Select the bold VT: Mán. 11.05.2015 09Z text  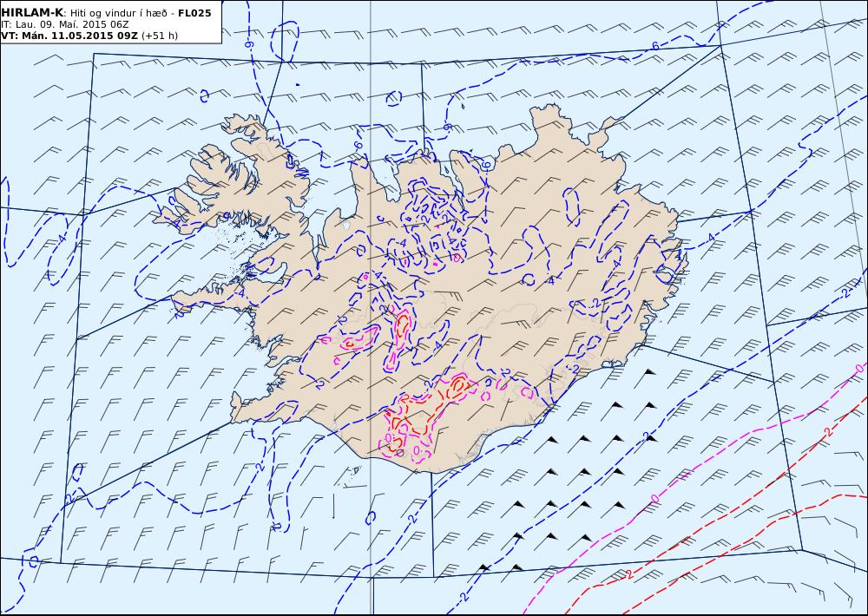[x=69, y=36]
